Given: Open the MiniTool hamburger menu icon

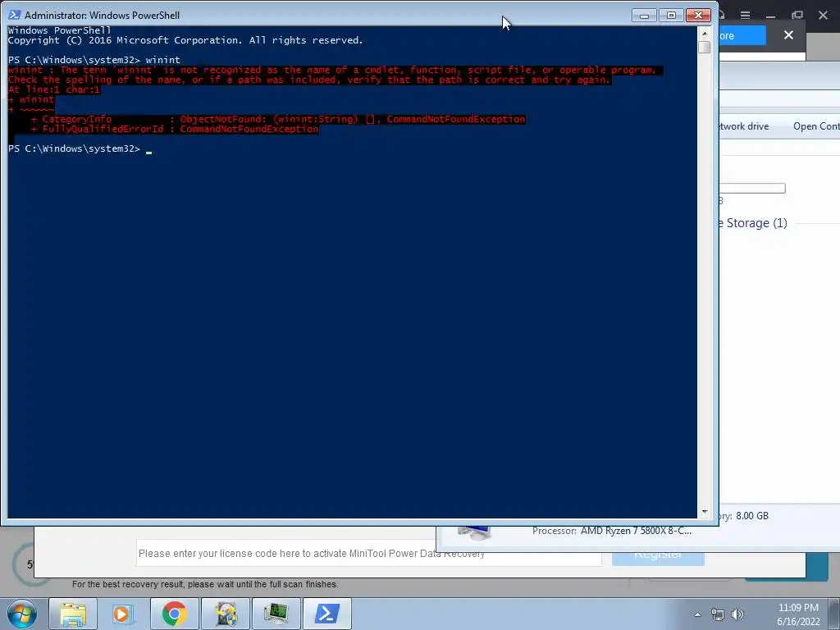Looking at the screenshot, I should 745,15.
